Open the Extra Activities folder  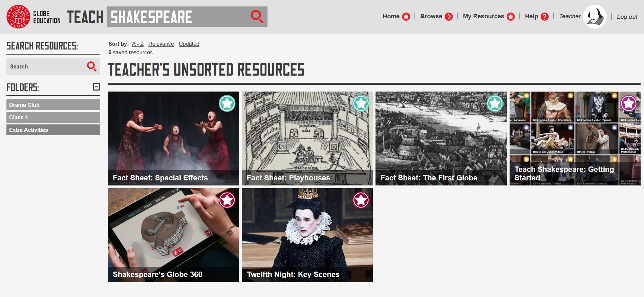point(53,130)
